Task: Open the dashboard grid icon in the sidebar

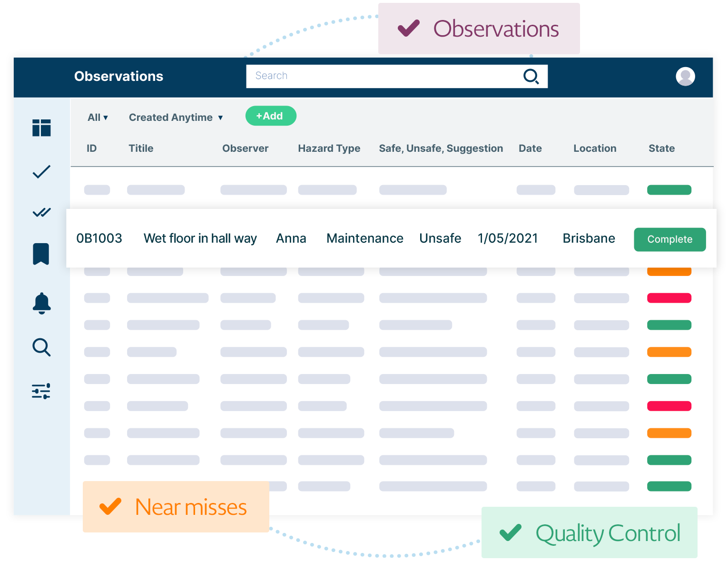Action: click(41, 128)
